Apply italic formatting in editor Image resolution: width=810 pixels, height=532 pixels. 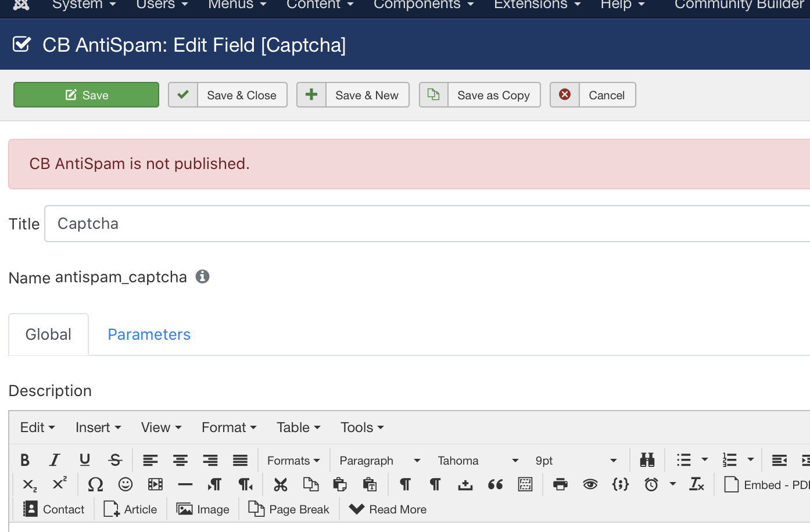pyautogui.click(x=55, y=460)
